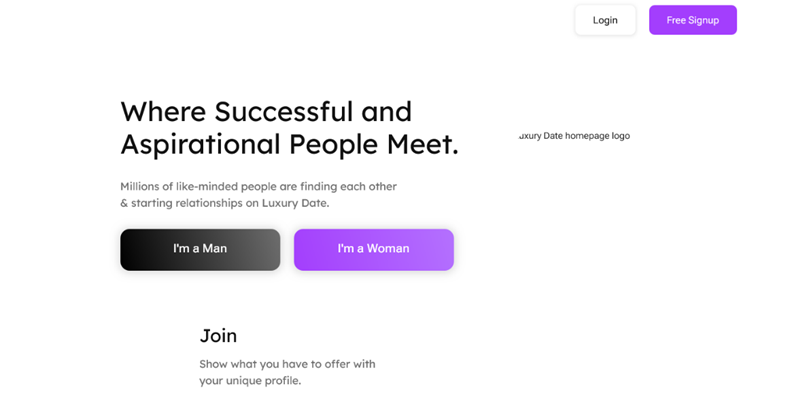Viewport: 809px width, 402px height.
Task: Choose the "I'm a Woman" option
Action: click(373, 249)
